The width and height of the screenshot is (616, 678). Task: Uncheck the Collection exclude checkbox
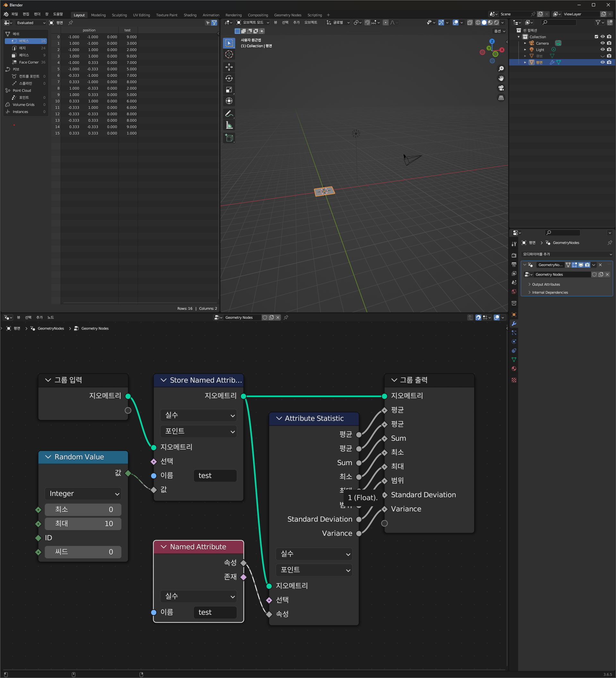pos(596,37)
